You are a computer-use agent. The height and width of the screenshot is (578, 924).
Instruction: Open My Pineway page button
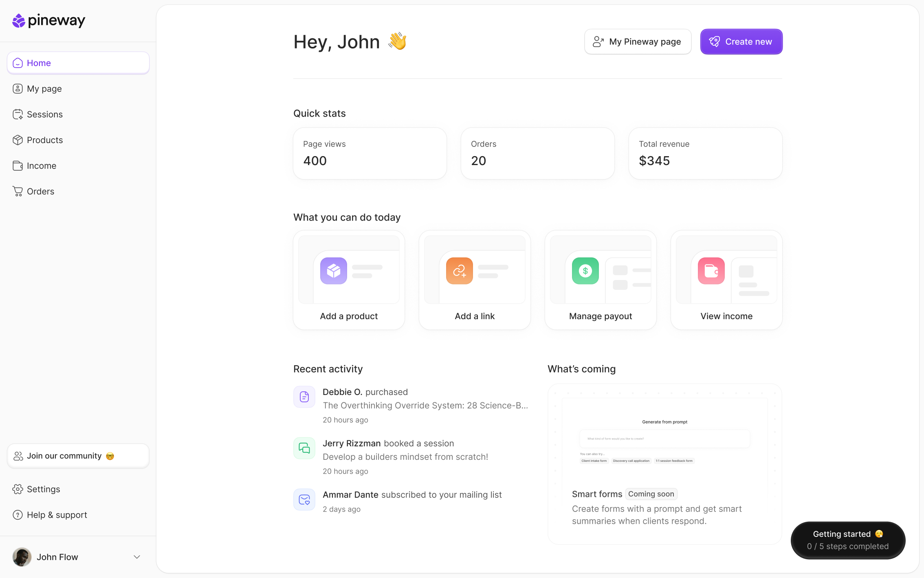(x=638, y=42)
